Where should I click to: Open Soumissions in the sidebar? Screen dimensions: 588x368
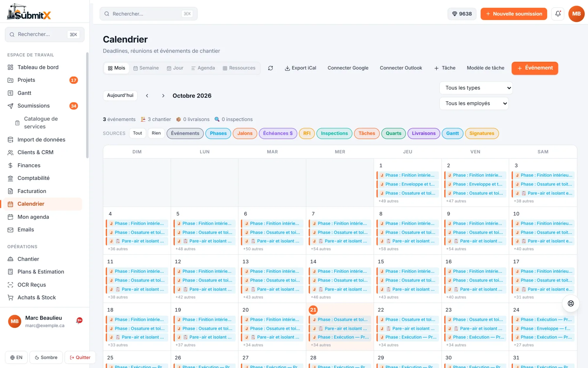point(42,106)
